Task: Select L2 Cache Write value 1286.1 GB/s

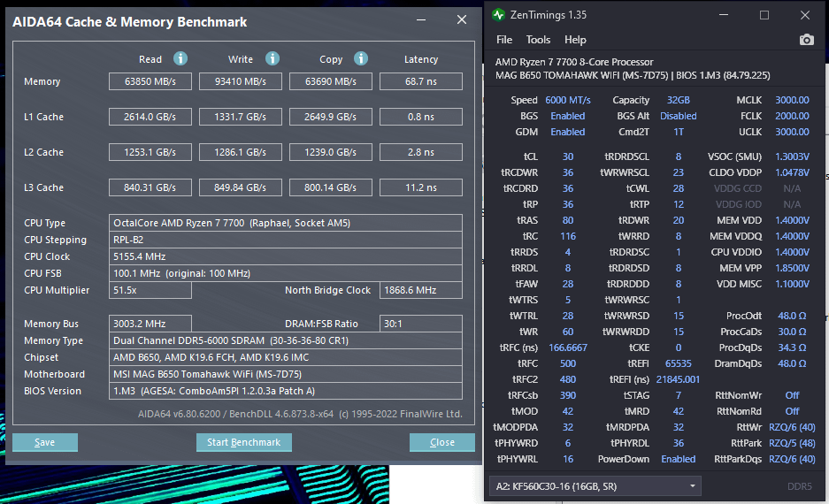Action: pos(241,152)
